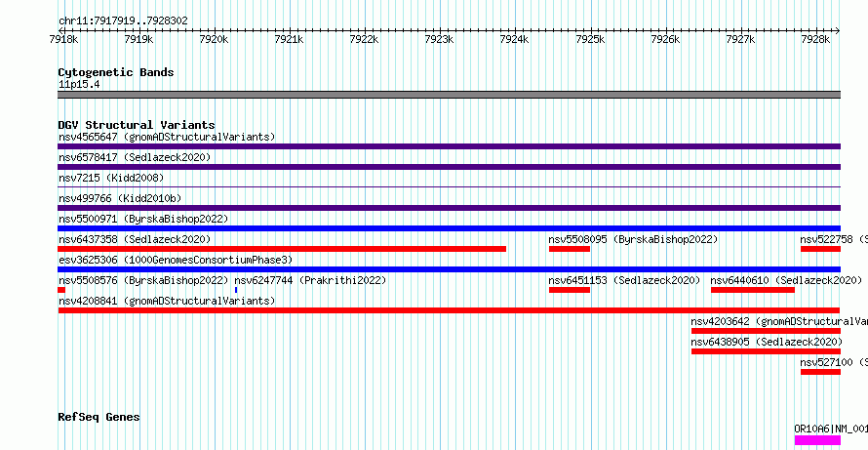
Task: Select the nsv522758 red variant bar
Action: click(x=820, y=249)
